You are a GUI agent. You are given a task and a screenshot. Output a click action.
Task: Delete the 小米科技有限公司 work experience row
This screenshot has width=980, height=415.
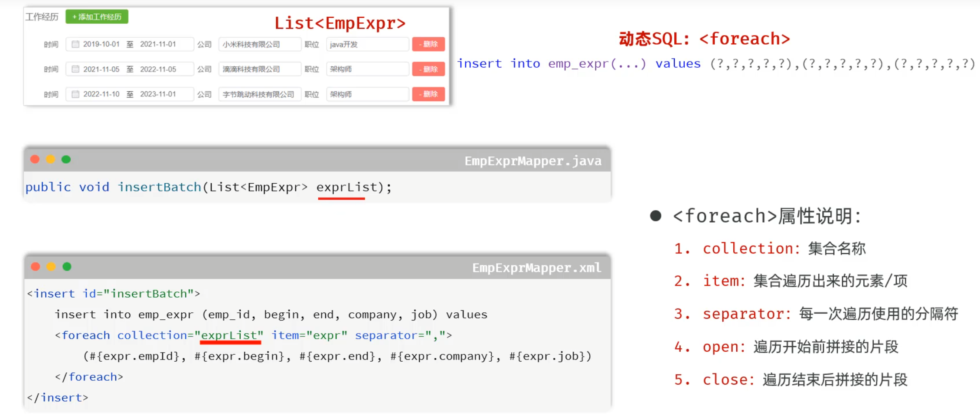click(428, 44)
